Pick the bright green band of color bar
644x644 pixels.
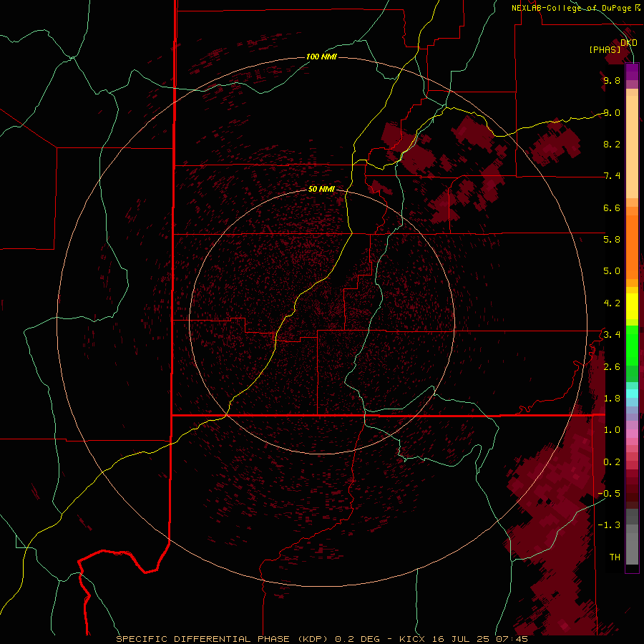(632, 345)
